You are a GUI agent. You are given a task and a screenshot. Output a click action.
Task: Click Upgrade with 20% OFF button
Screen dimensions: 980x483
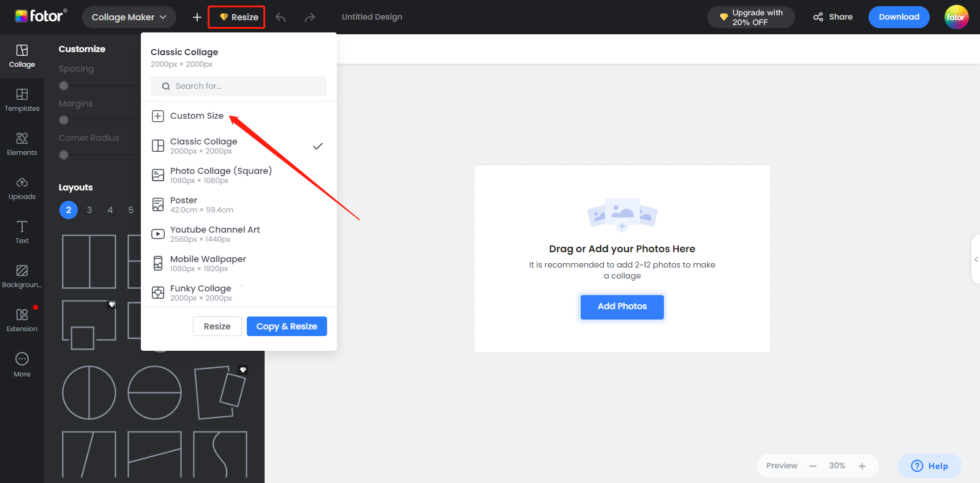(x=751, y=17)
